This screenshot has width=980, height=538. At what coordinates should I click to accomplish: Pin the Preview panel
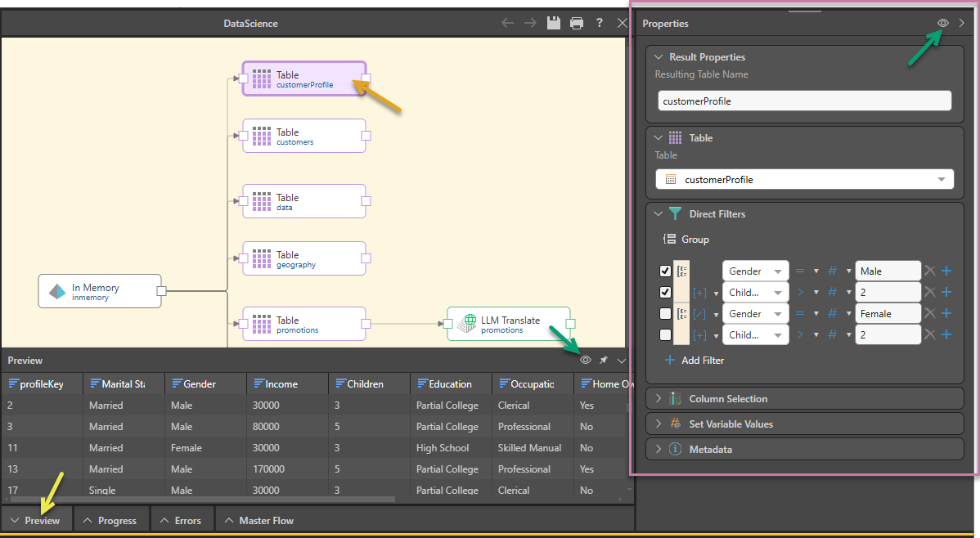(603, 360)
